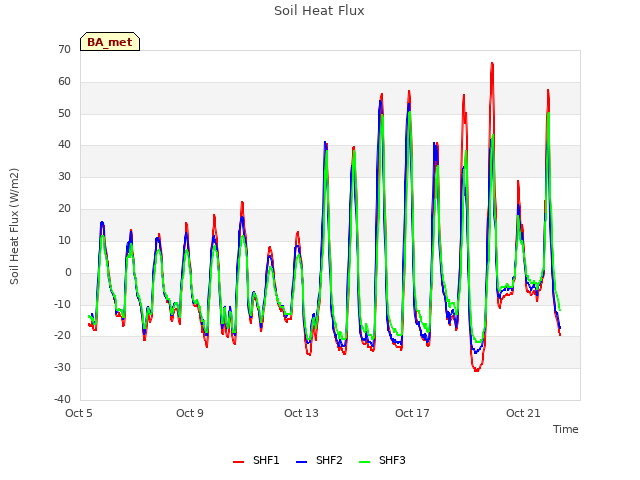
Task: Click the BA_met annotation label
Action: [x=110, y=42]
